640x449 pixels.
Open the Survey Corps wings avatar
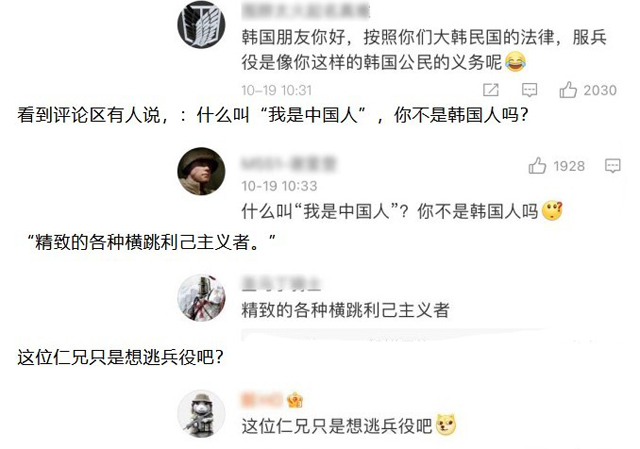201,24
